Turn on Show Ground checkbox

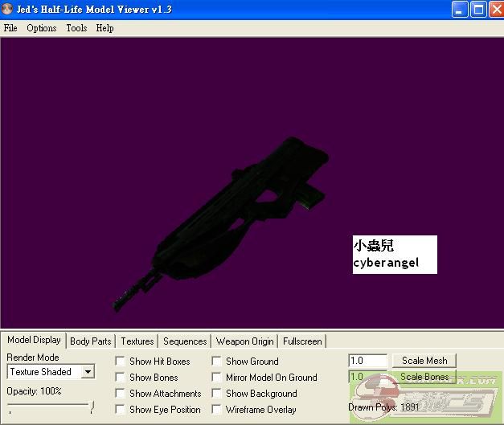point(217,362)
